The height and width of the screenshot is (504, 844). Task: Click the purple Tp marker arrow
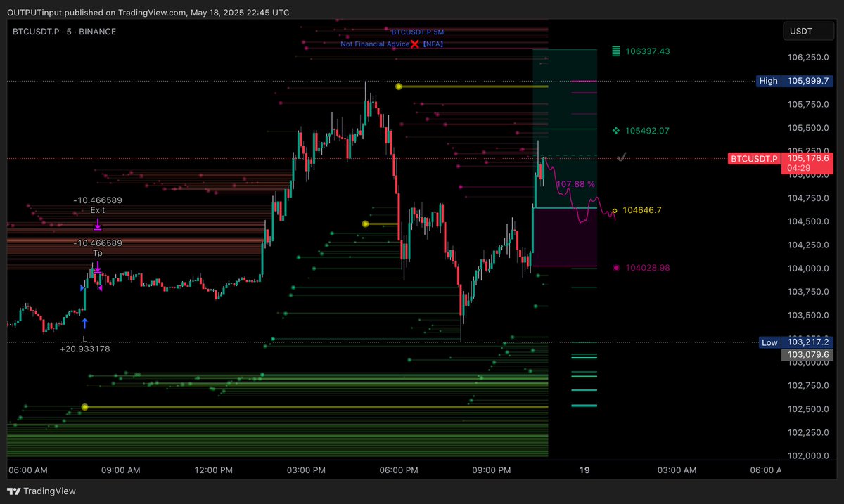(x=98, y=267)
